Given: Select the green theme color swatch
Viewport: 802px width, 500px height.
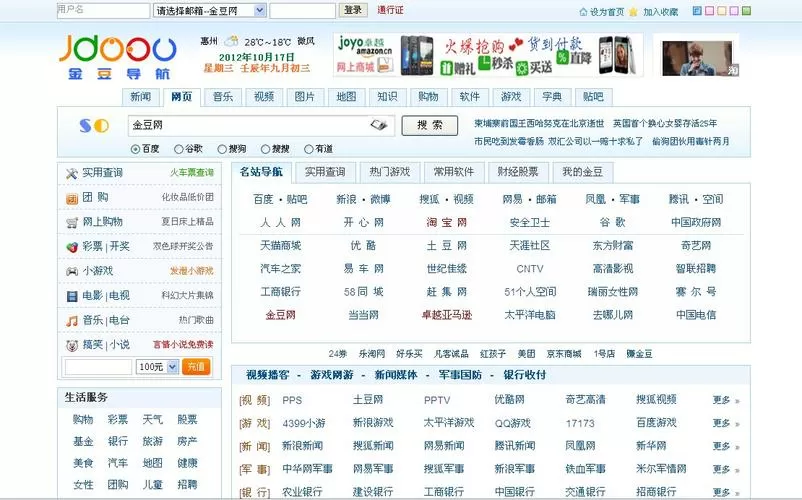Looking at the screenshot, I should [747, 11].
